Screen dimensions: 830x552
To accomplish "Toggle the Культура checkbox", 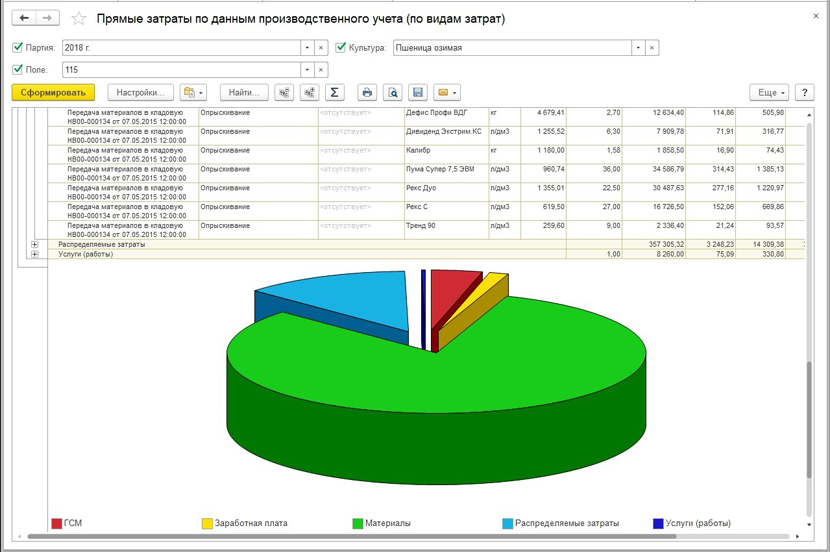I will tap(341, 47).
